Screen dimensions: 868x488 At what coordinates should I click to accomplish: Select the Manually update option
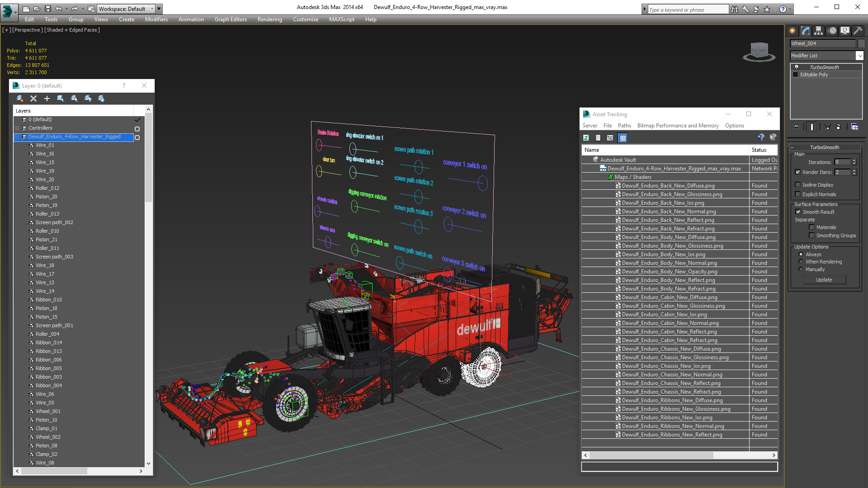801,269
